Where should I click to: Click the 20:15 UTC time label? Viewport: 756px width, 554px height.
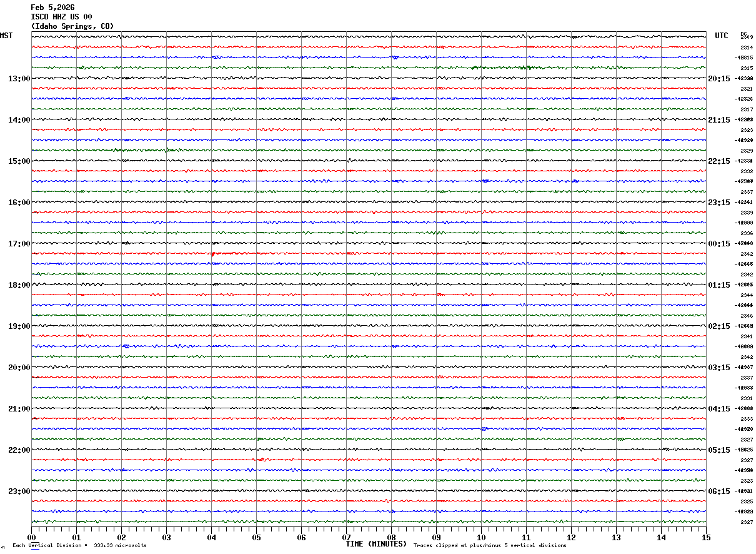coord(719,79)
